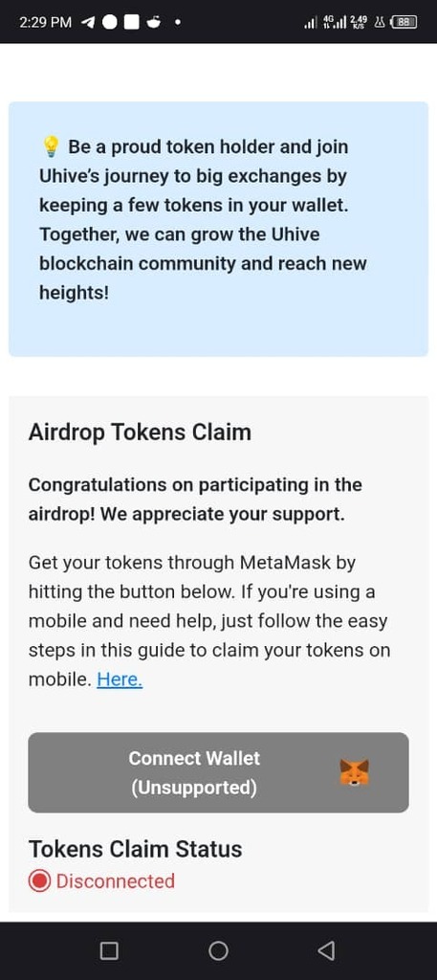Viewport: 437px width, 980px height.
Task: Tap the white circle notification icon
Action: [110, 23]
